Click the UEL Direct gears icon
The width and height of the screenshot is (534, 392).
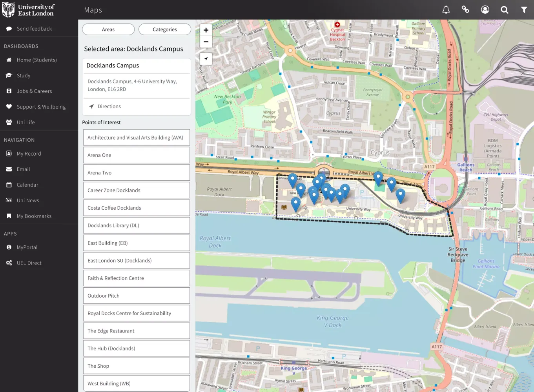[9, 263]
